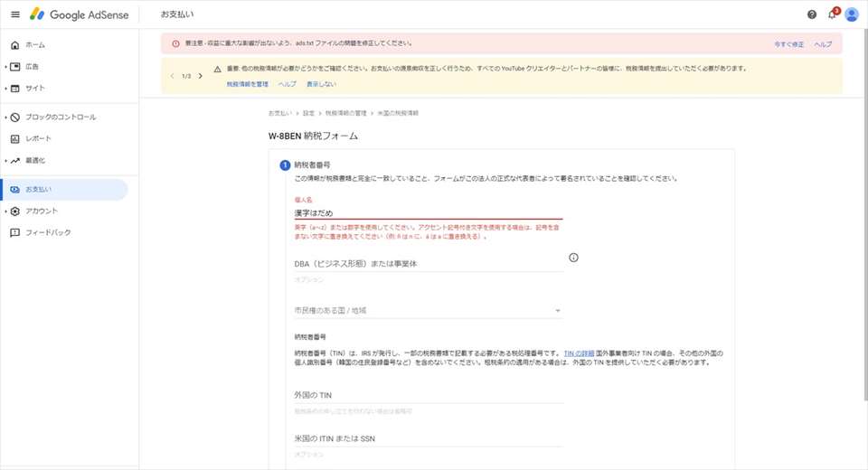Expand the サイト sidebar section arrow
Image resolution: width=868 pixels, height=470 pixels.
tap(5, 88)
